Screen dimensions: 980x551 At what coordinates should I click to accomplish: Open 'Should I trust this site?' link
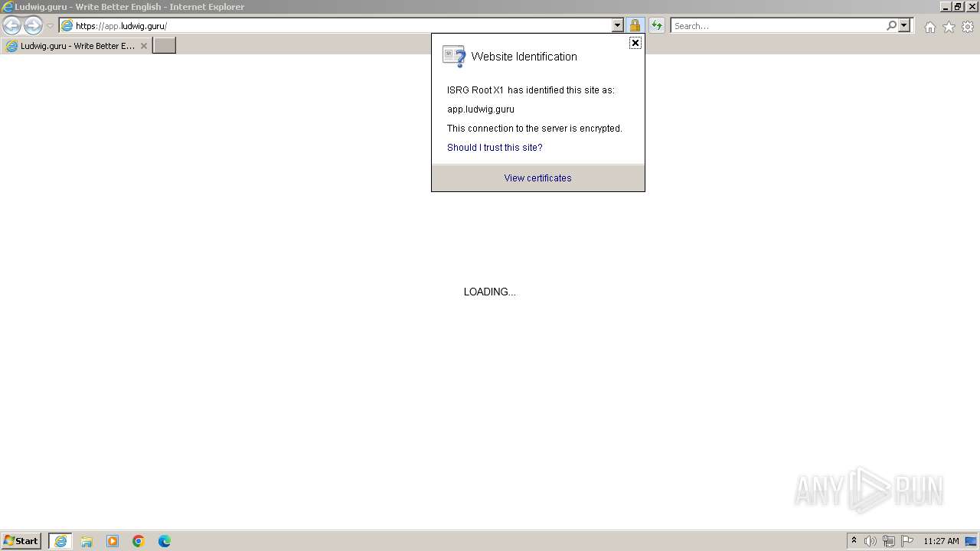[495, 148]
